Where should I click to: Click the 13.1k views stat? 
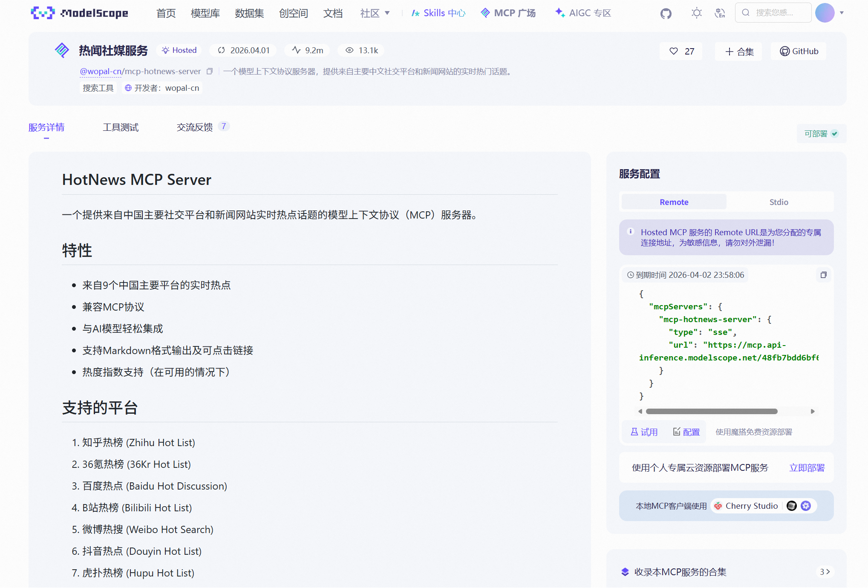point(361,50)
